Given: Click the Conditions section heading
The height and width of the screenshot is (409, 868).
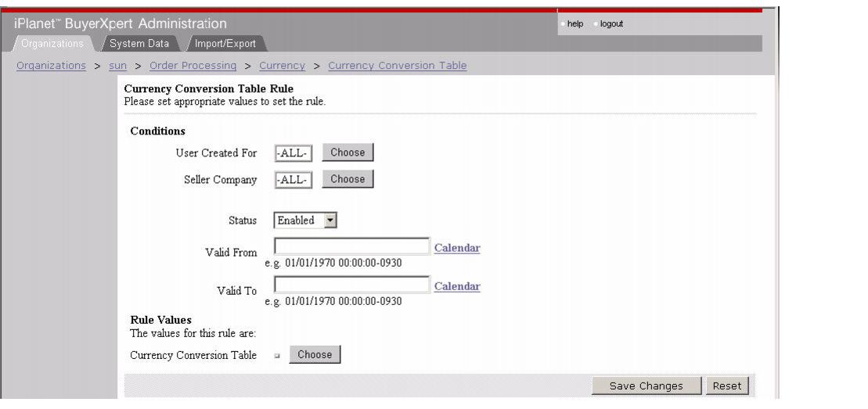Looking at the screenshot, I should point(158,131).
